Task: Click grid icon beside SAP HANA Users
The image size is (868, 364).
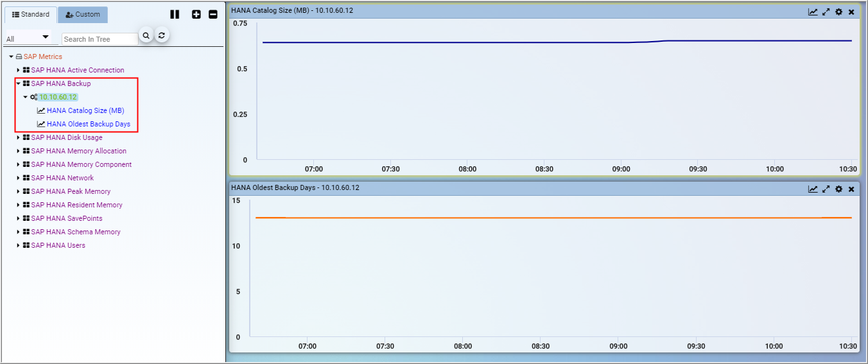Action: coord(26,245)
